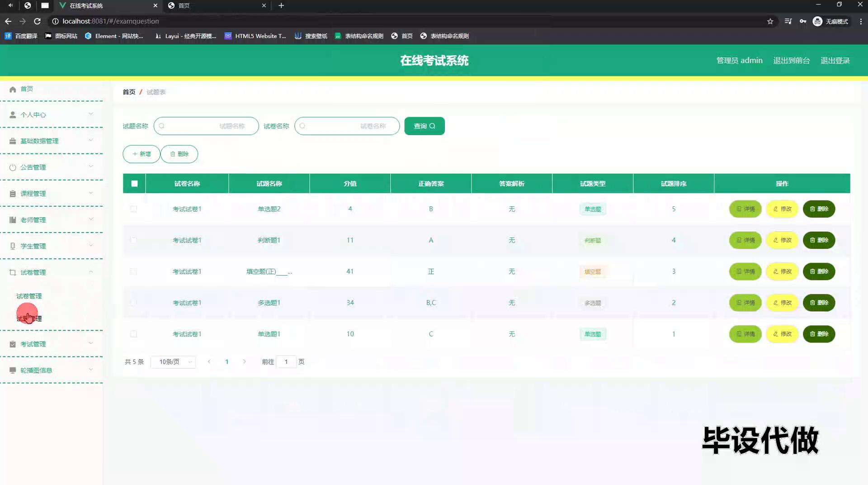The height and width of the screenshot is (485, 868).
Task: Open the 试卷管理 submenu item
Action: (x=29, y=296)
